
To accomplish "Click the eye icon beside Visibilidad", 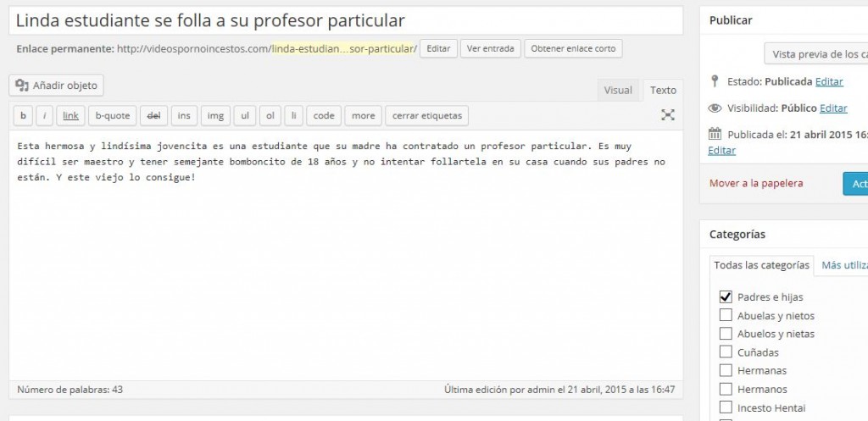I will (715, 108).
